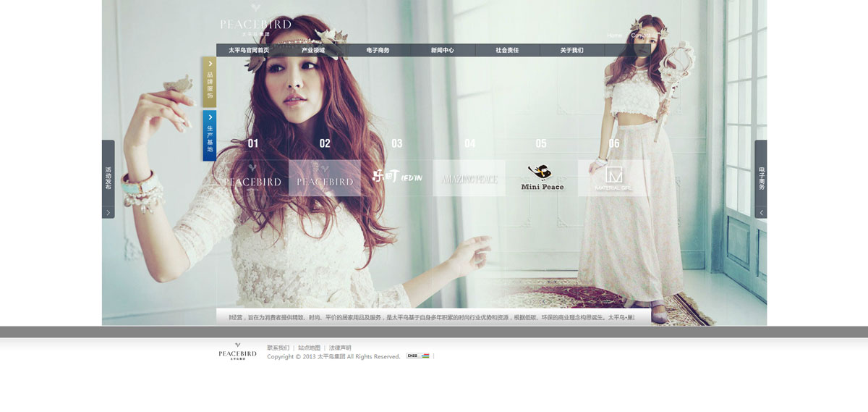Visit the 法律声明 footer link
Viewport: 868px width, 412px height.
click(x=340, y=348)
